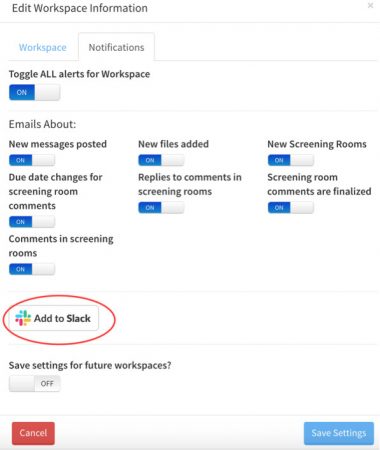Toggle Screening room comments are finalized
The height and width of the screenshot is (450, 380).
pyautogui.click(x=291, y=208)
